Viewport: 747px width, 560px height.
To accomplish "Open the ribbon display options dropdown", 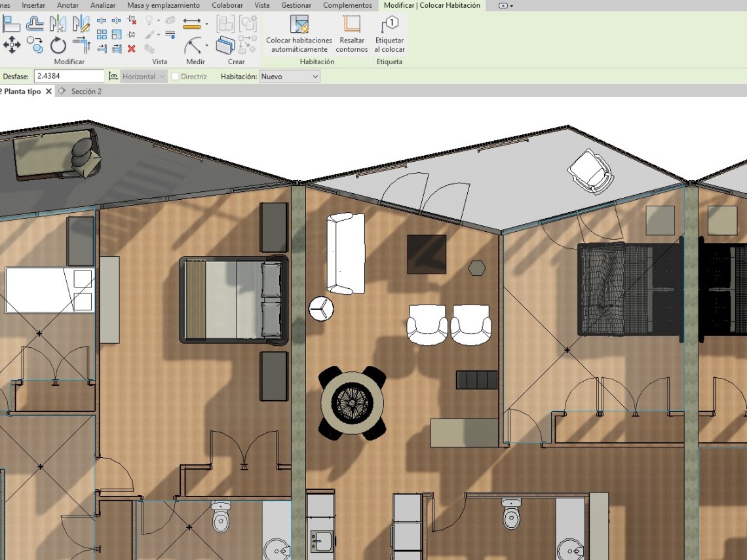I will click(505, 5).
